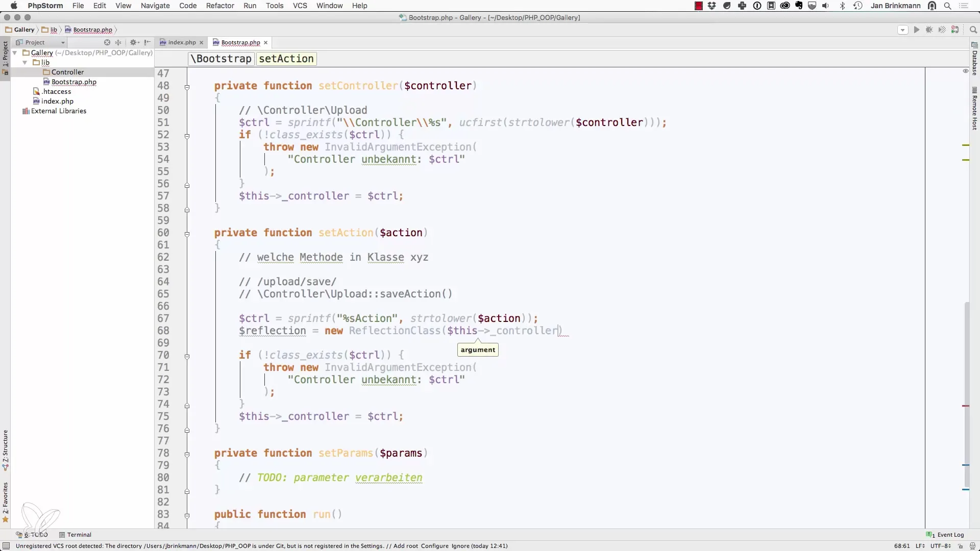Close the index.php tab
980x551 pixels.
click(202, 43)
